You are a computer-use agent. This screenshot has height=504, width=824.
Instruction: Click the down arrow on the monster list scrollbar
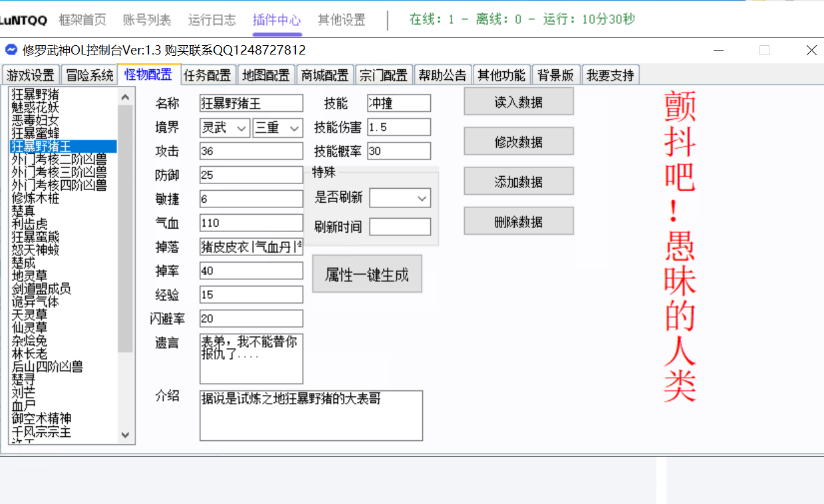(x=125, y=435)
